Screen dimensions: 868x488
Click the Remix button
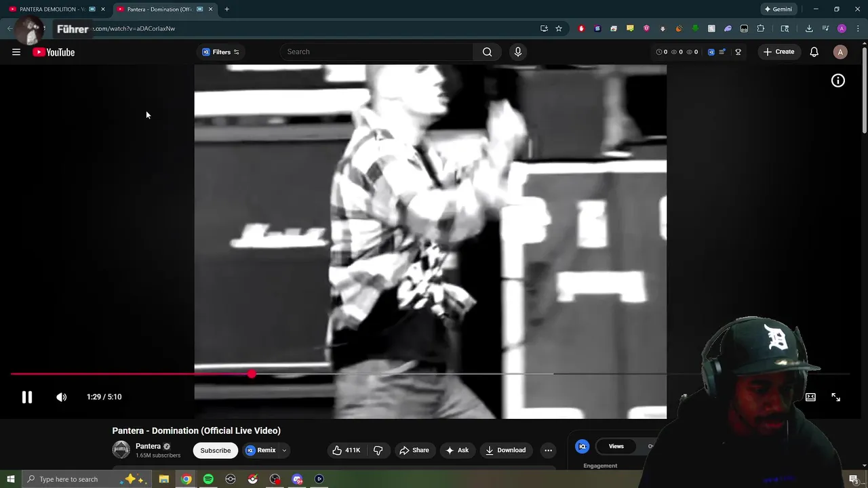pos(261,450)
